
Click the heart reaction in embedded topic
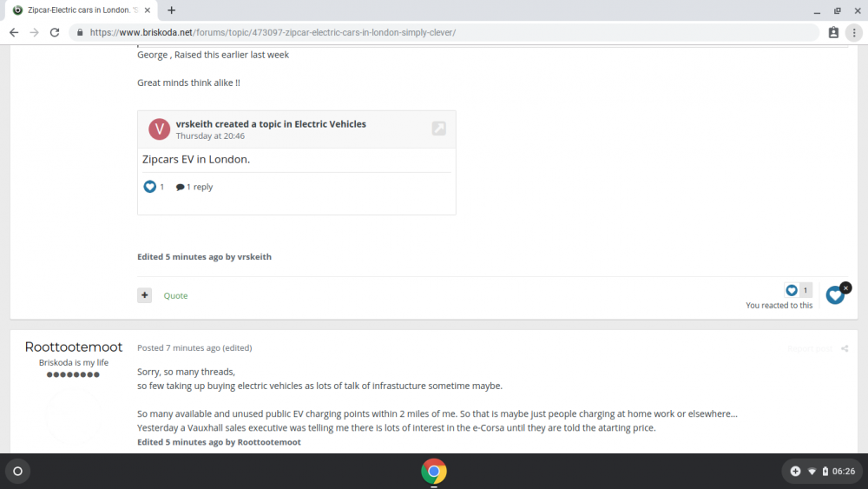point(149,187)
